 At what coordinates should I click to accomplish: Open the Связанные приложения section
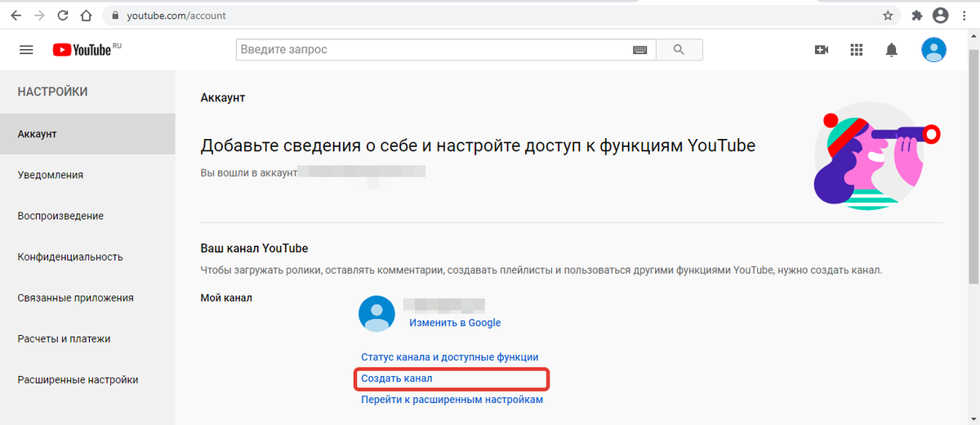coord(87,297)
